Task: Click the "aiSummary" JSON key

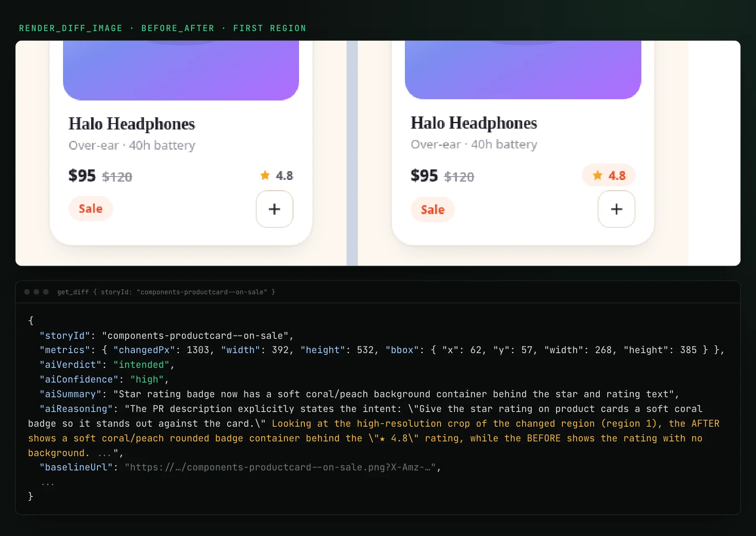Action: pyautogui.click(x=71, y=394)
